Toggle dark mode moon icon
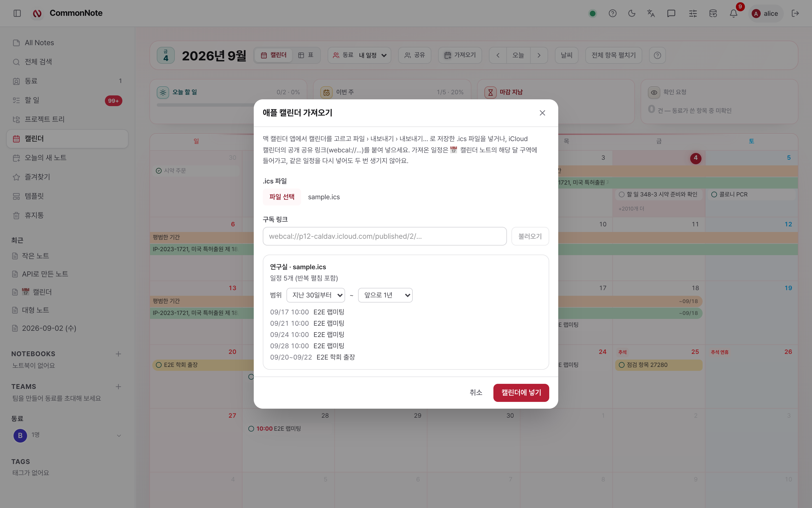The image size is (812, 508). tap(632, 14)
